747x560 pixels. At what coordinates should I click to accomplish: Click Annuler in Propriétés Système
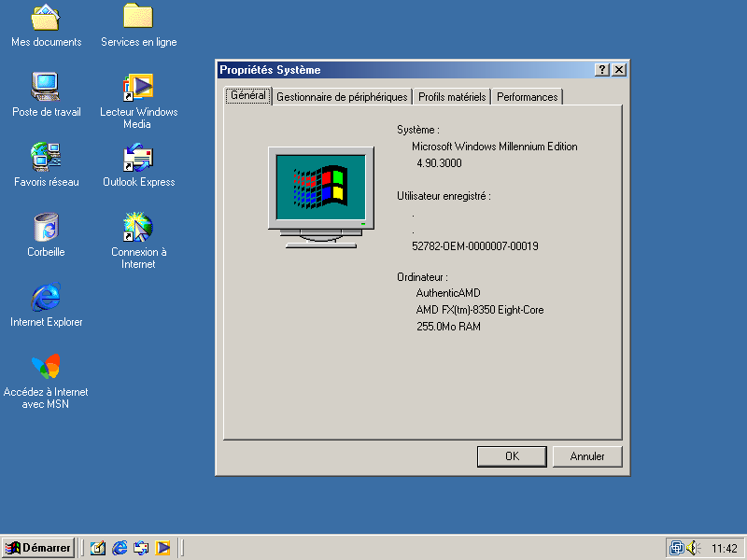point(587,456)
